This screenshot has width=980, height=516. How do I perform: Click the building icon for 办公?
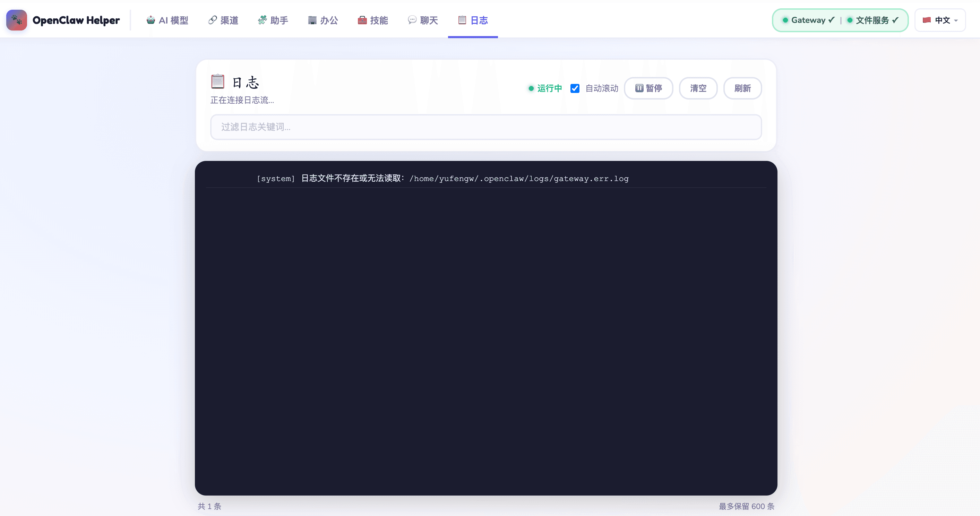point(312,20)
